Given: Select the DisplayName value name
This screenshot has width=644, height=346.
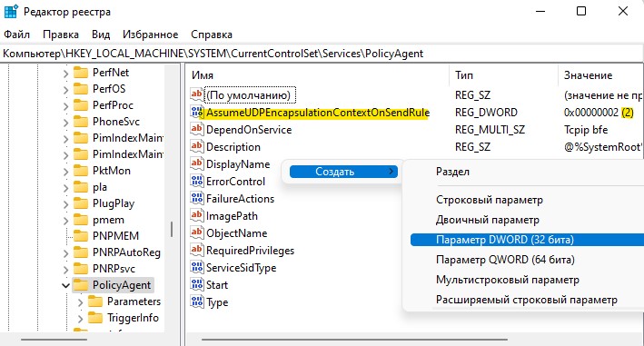Looking at the screenshot, I should coord(238,164).
